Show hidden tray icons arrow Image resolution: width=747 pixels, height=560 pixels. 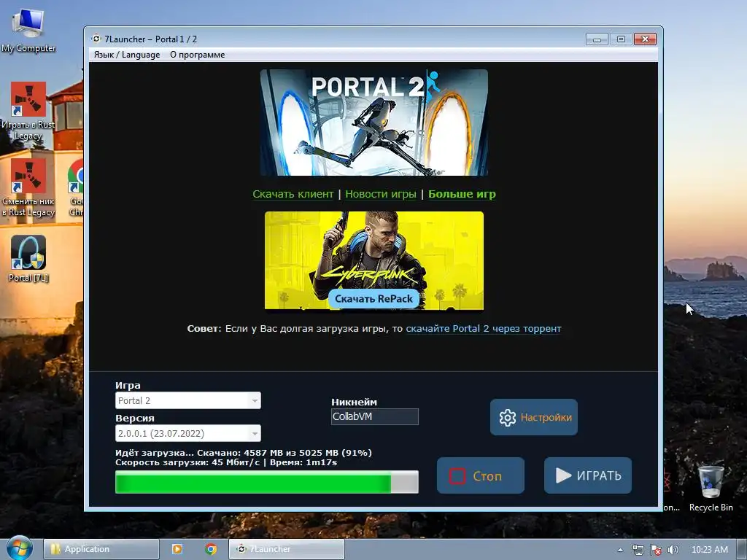pos(620,550)
